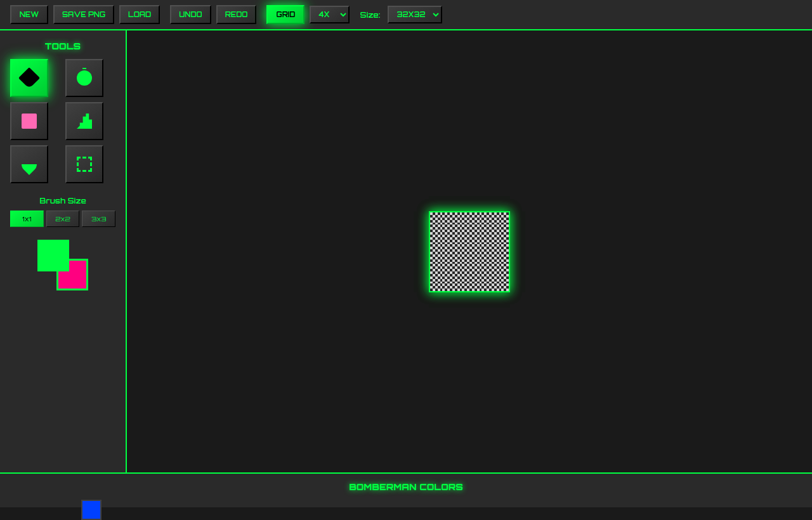The height and width of the screenshot is (520, 812).
Task: Open the zoom level 4X dropdown
Action: [329, 14]
